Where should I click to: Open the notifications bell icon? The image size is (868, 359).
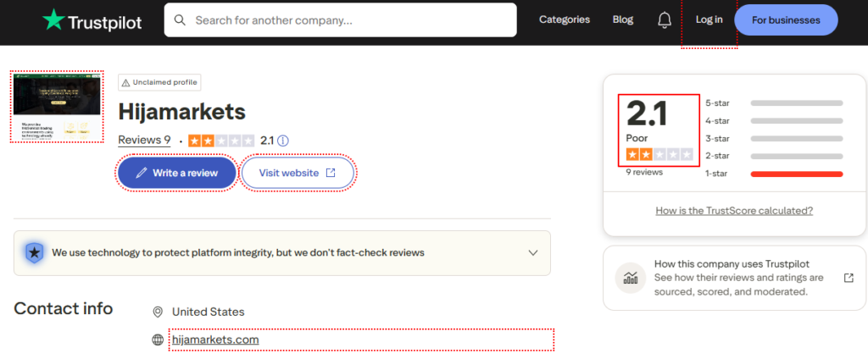[665, 19]
